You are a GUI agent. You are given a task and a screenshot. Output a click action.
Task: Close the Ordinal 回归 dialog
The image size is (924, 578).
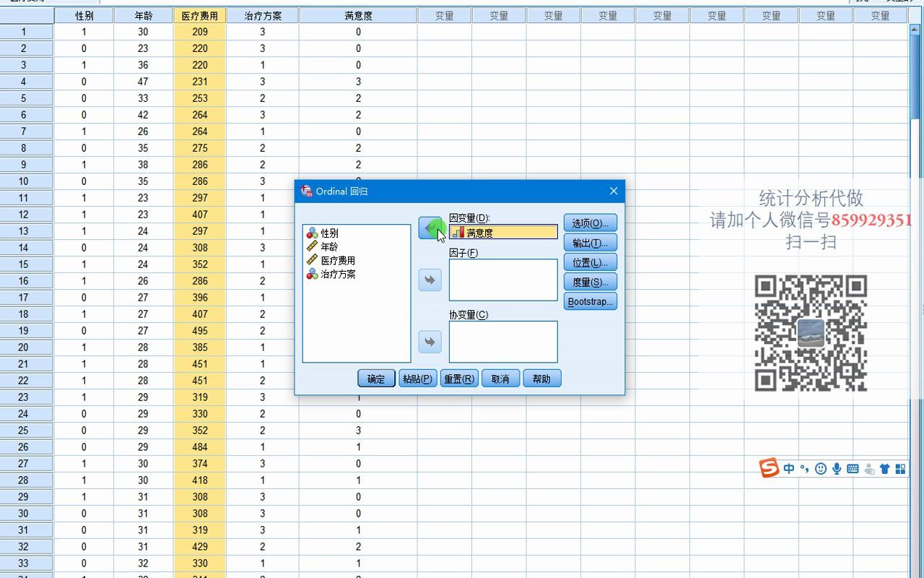614,191
